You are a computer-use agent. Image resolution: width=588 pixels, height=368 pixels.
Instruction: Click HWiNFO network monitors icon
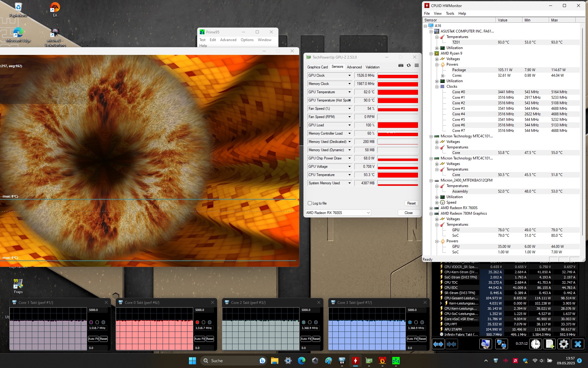click(501, 344)
